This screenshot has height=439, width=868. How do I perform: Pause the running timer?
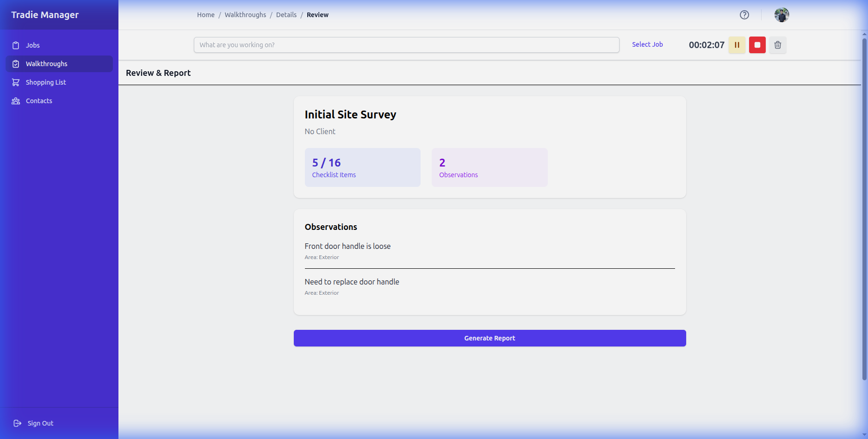click(x=737, y=45)
